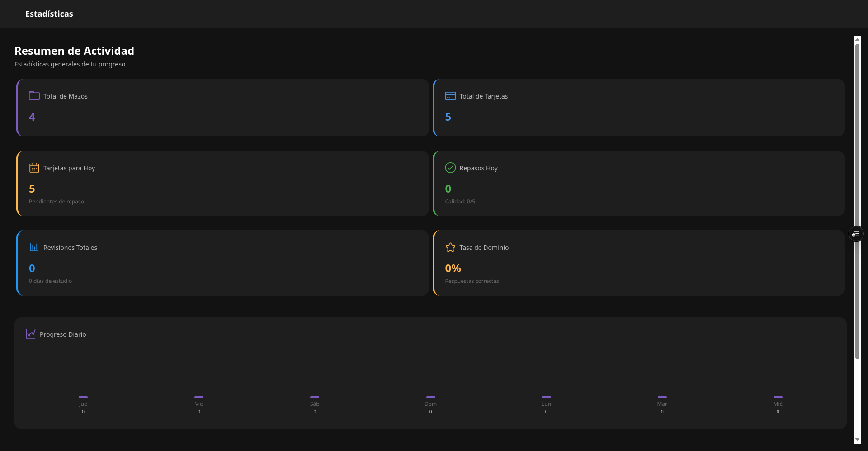Toggle the Repasos Hoy card
This screenshot has height=451, width=868.
pos(639,183)
